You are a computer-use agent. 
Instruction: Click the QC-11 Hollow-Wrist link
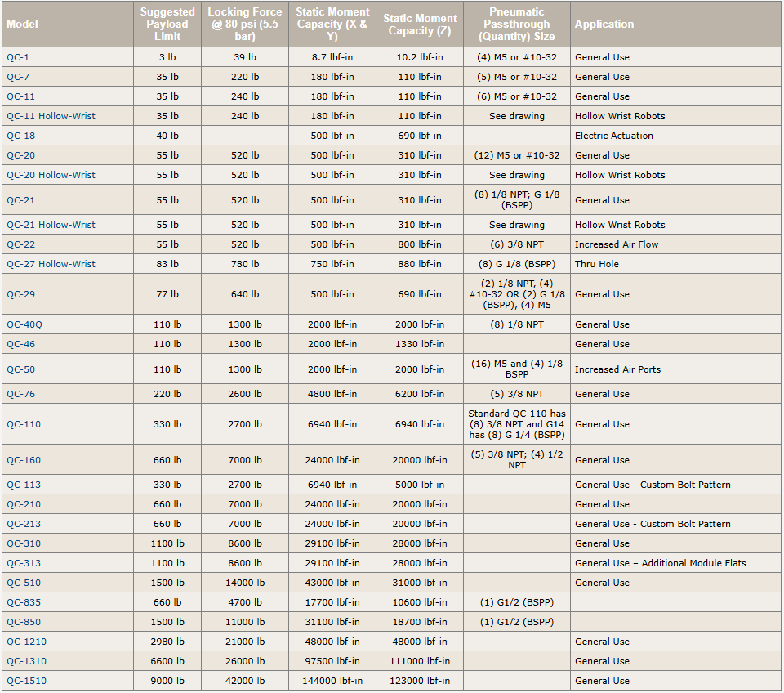(x=51, y=116)
